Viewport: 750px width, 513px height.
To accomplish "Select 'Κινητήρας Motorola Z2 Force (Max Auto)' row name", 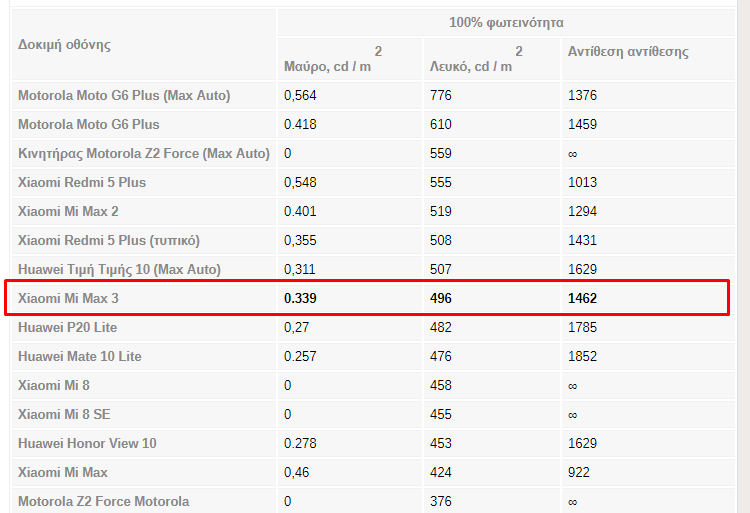I will coord(143,153).
